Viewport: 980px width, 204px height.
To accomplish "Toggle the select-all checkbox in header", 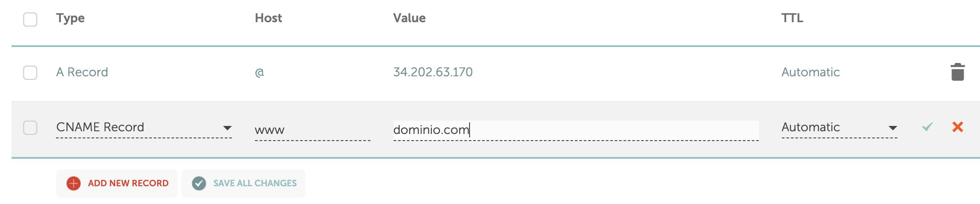I will (x=30, y=20).
